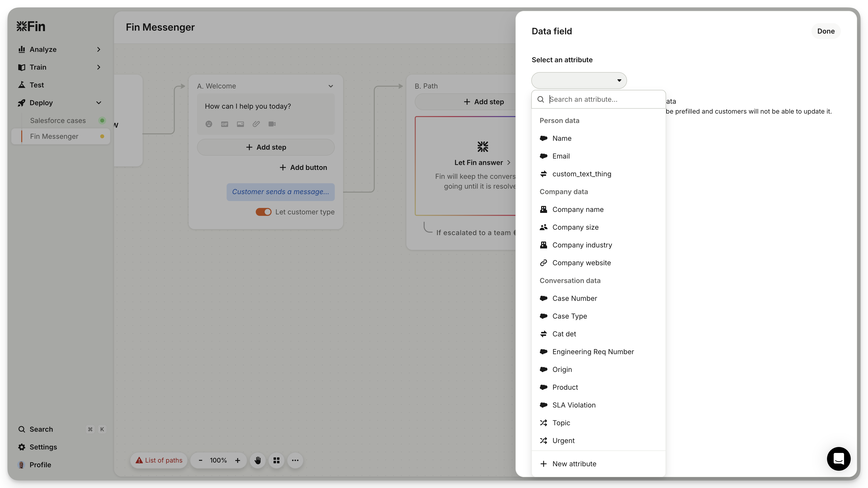The image size is (868, 488).
Task: Click the attachment paperclip icon
Action: click(x=256, y=124)
